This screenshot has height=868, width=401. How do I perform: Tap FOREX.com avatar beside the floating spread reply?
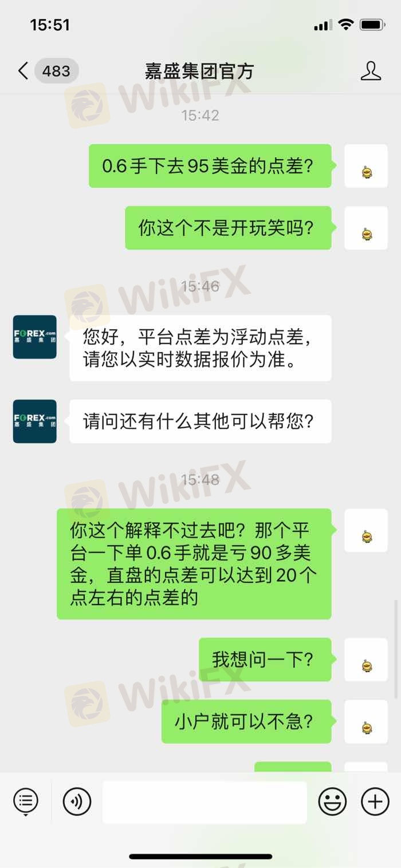[35, 337]
